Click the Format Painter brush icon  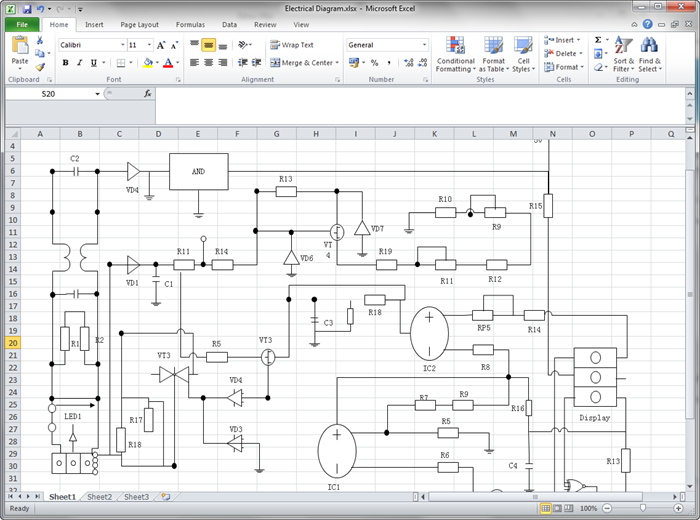pyautogui.click(x=40, y=67)
